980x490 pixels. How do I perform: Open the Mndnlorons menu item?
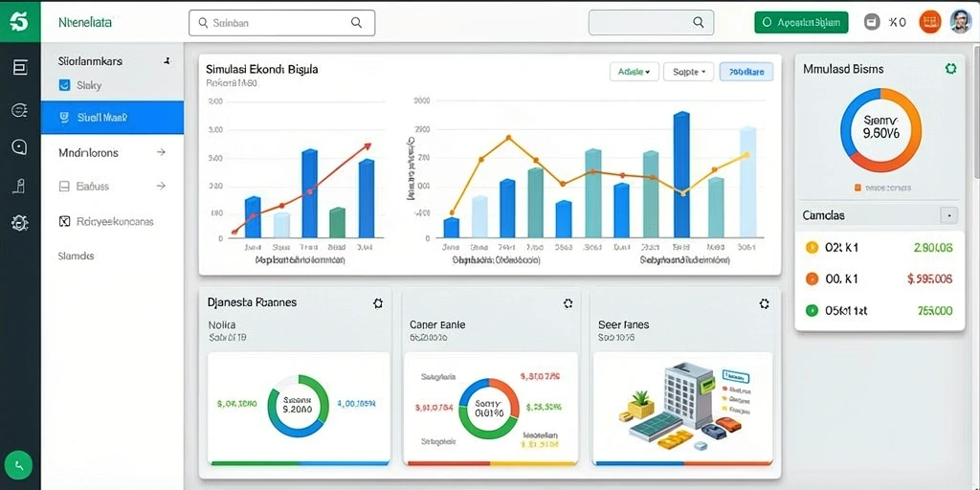[x=113, y=152]
